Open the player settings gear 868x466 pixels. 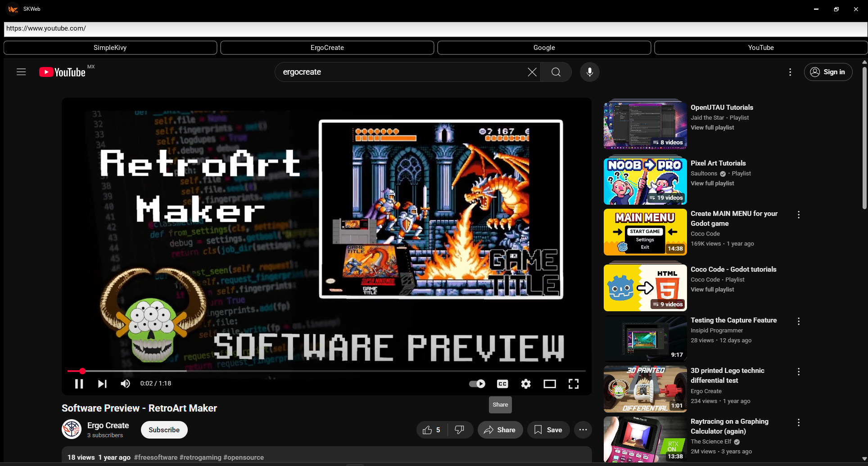click(526, 384)
